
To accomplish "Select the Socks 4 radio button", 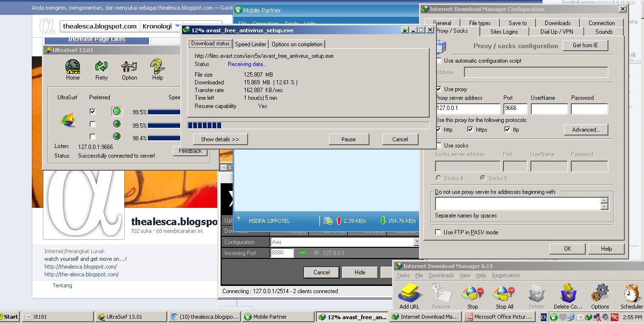I will coord(438,178).
